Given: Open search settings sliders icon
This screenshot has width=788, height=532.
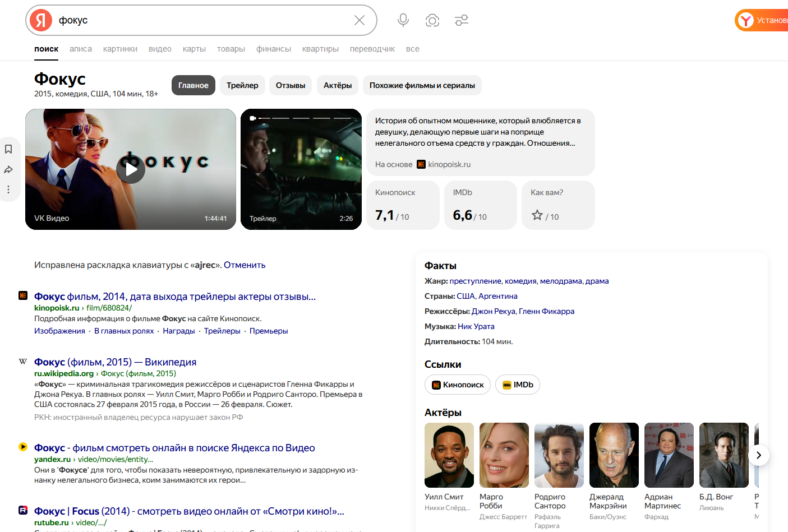Looking at the screenshot, I should pos(462,20).
